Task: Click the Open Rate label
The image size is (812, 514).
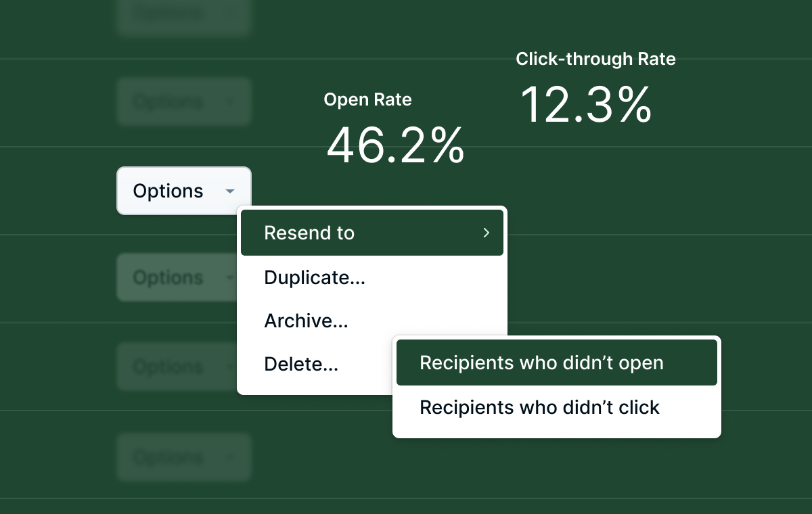Action: (367, 99)
